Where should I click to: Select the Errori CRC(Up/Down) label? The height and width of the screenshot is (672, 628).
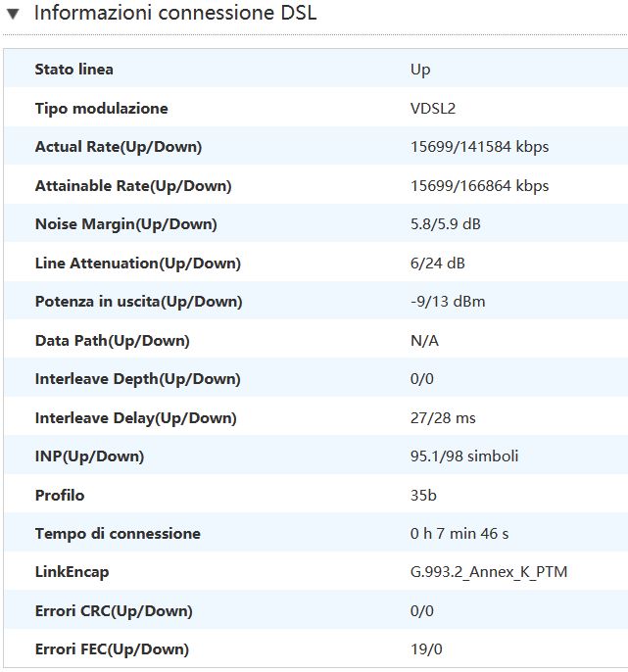113,611
